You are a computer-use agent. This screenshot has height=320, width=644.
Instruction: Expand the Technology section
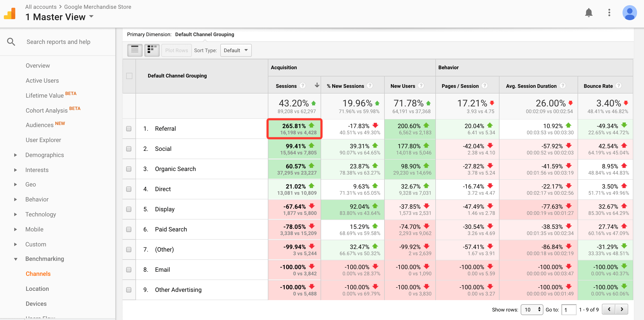16,214
